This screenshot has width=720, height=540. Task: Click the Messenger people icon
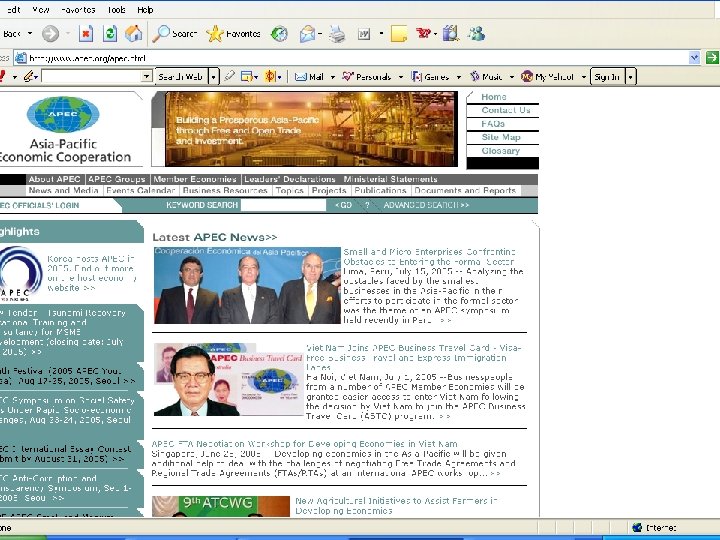[476, 34]
